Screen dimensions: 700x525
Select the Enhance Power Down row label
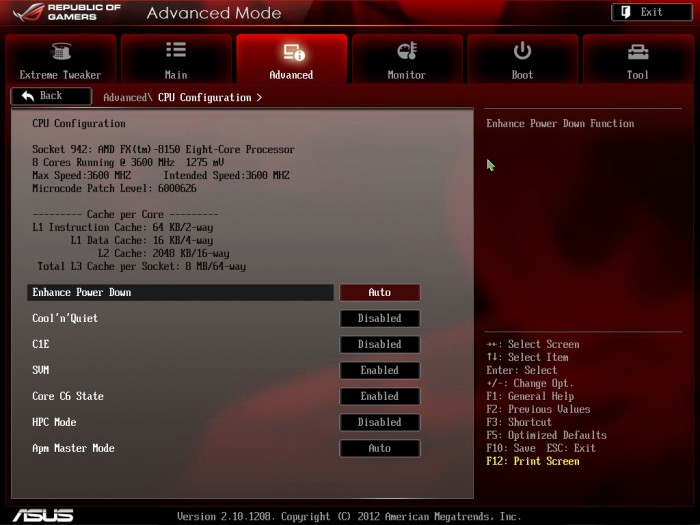82,292
